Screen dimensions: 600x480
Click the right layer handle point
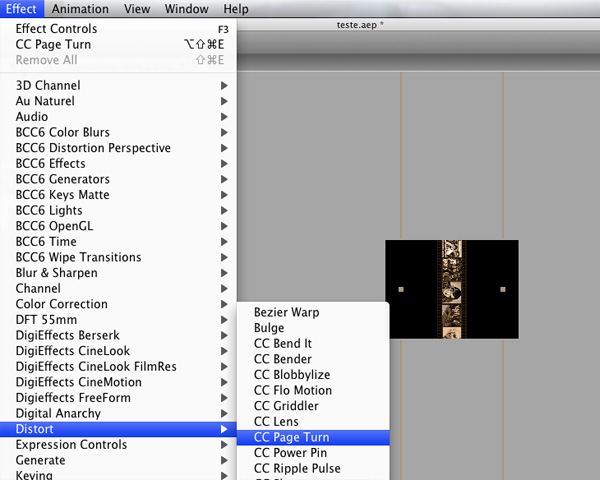(x=502, y=290)
